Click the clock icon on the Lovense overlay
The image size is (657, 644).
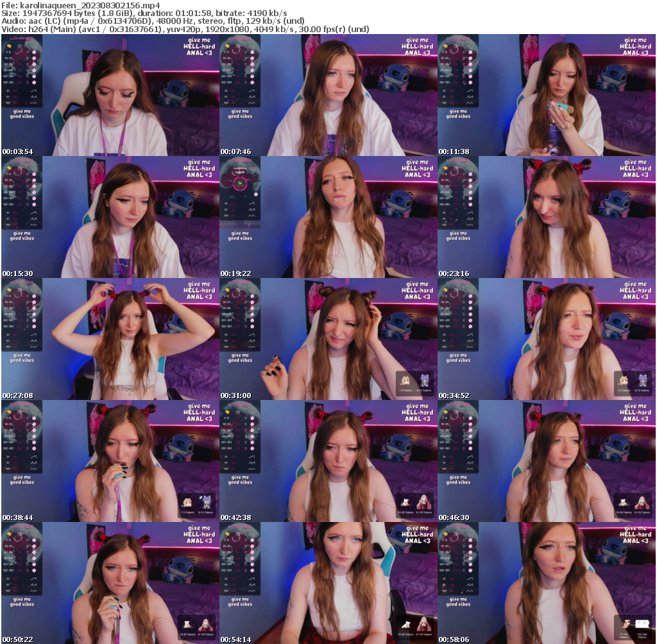tap(19, 46)
